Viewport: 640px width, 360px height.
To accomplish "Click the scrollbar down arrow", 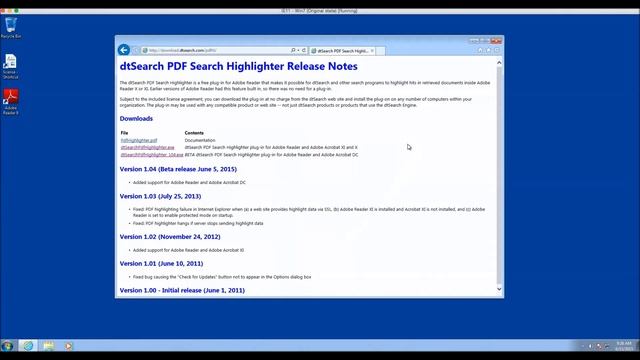I will (499, 289).
